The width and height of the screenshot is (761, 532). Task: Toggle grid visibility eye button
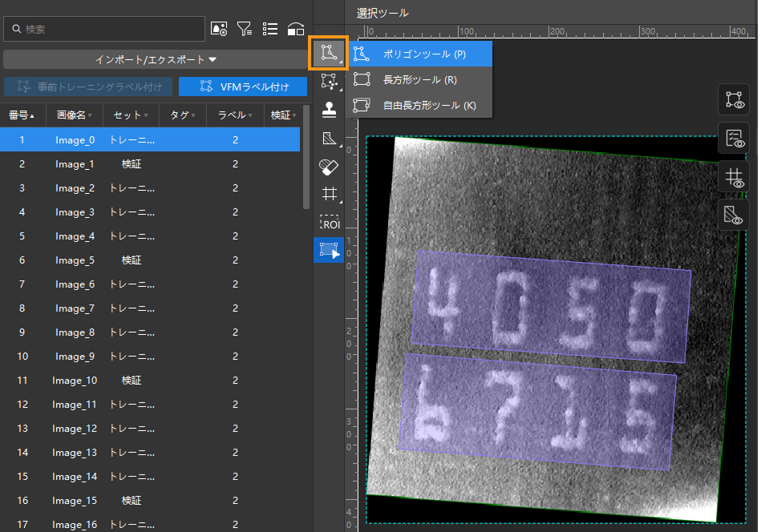pyautogui.click(x=733, y=176)
